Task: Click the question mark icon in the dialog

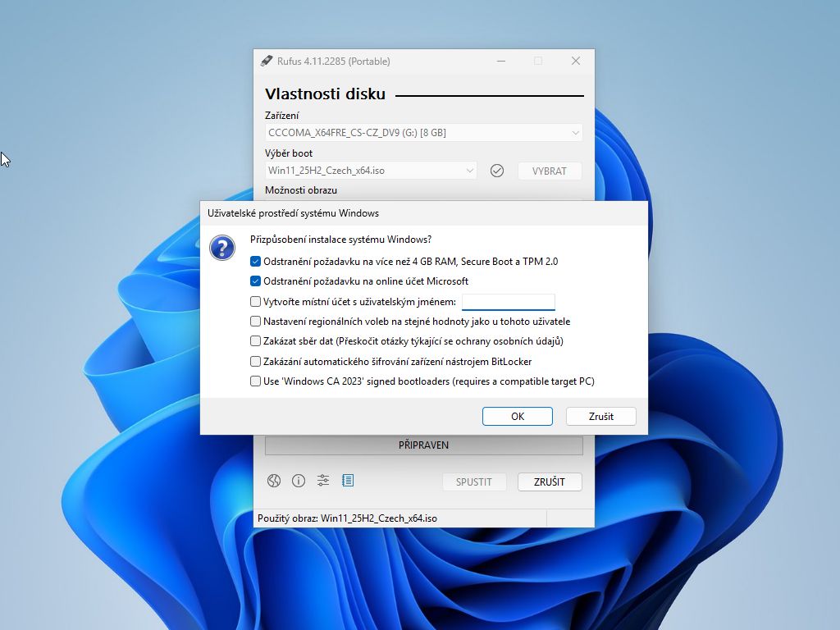Action: [222, 248]
